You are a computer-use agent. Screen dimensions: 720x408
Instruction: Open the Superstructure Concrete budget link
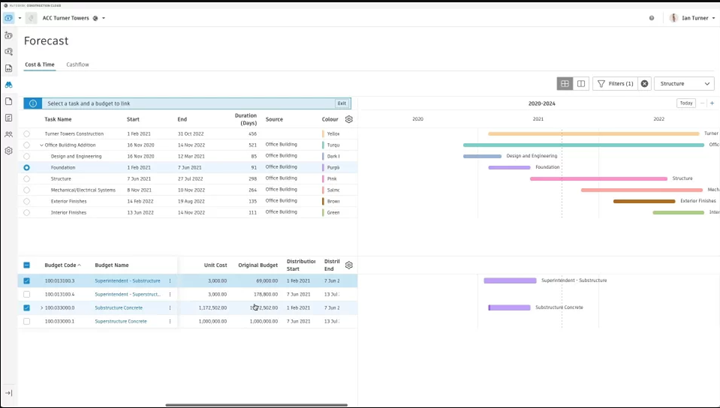pyautogui.click(x=121, y=321)
